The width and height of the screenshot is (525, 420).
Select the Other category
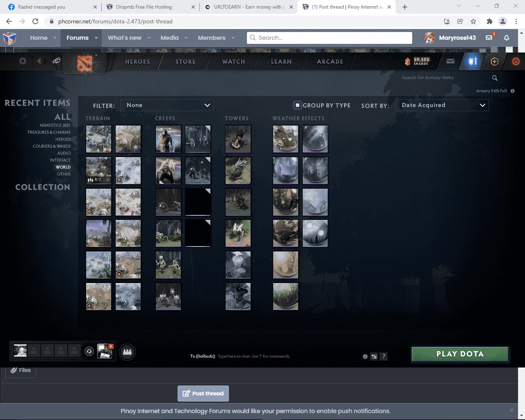64,174
